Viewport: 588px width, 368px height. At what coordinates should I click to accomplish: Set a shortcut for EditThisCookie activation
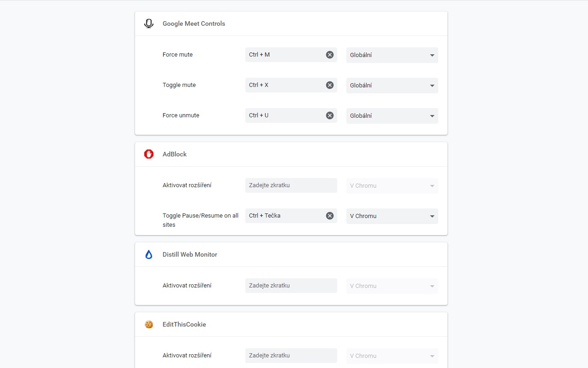click(291, 356)
